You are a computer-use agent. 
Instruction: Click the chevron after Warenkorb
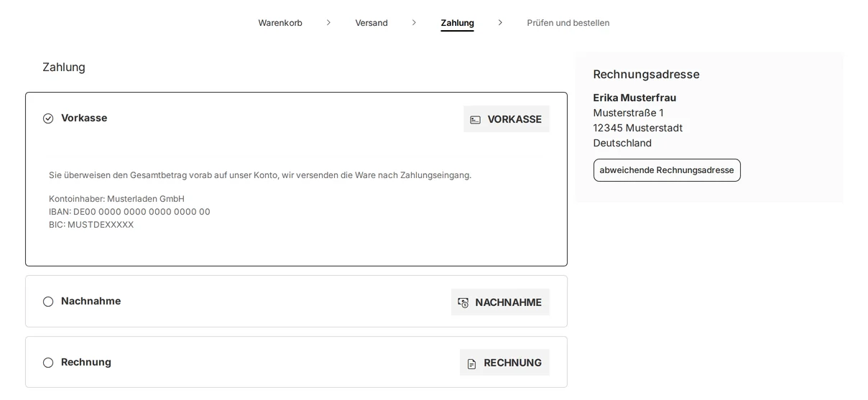point(328,23)
